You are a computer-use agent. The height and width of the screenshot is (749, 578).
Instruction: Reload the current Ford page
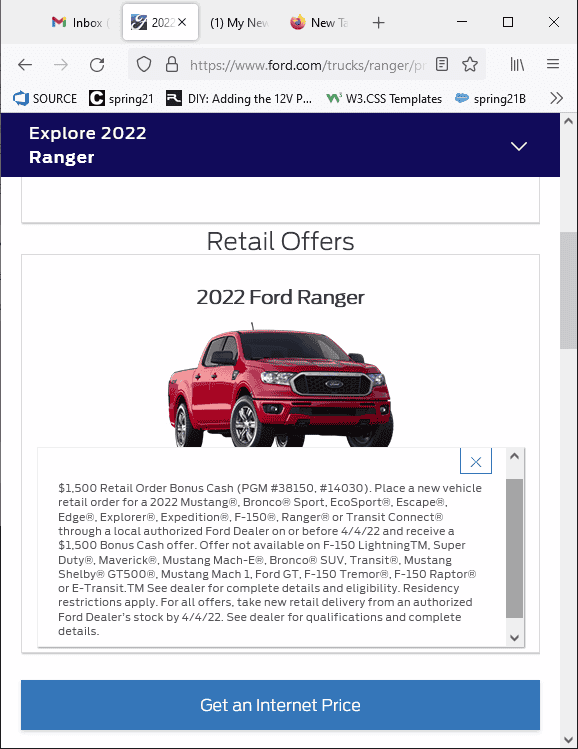point(97,64)
